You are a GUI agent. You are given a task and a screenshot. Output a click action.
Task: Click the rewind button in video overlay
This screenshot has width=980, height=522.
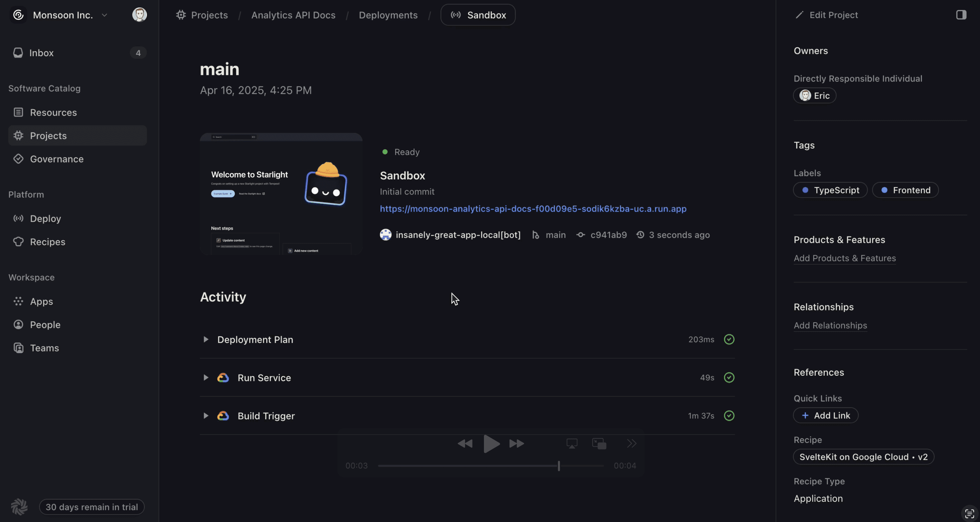click(465, 444)
